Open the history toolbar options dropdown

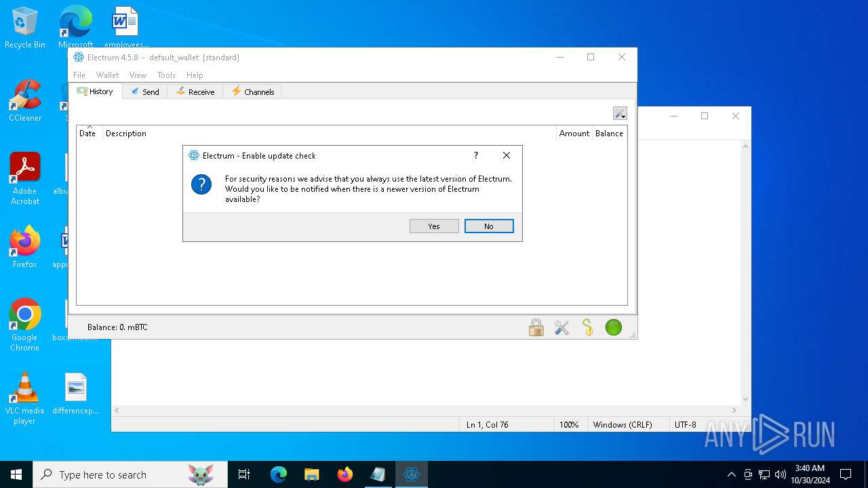[x=620, y=113]
